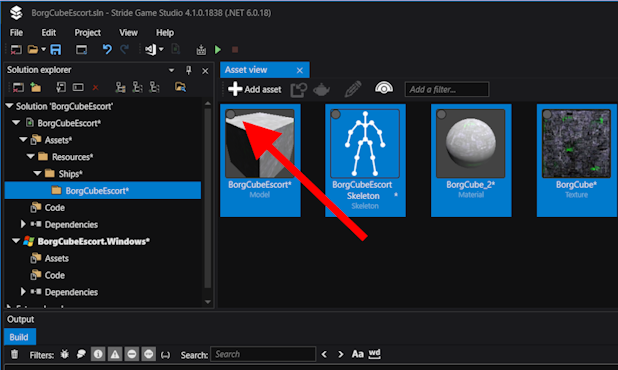Build the project with the build icon
Screen dimensions: 618x370
pos(201,50)
